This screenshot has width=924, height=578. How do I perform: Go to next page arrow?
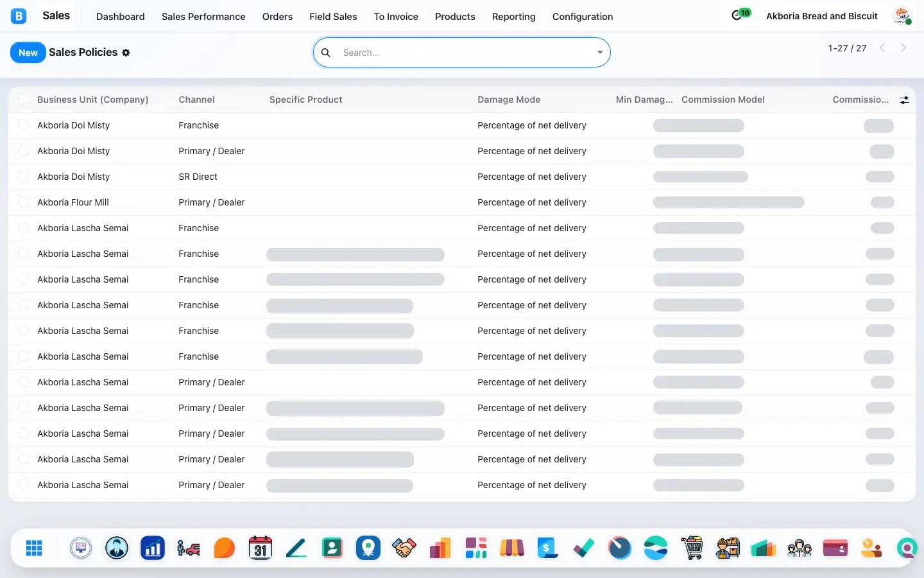(x=903, y=48)
